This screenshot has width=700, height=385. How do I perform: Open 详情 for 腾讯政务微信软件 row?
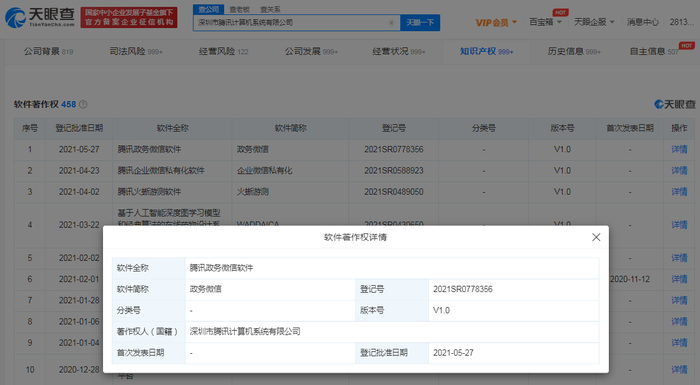pos(679,149)
